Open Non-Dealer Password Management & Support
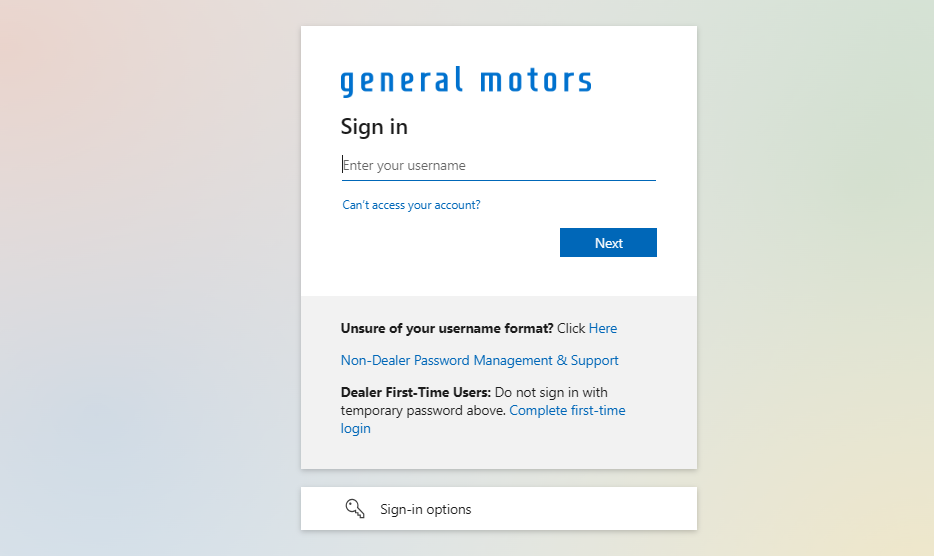The height and width of the screenshot is (556, 934). point(479,360)
